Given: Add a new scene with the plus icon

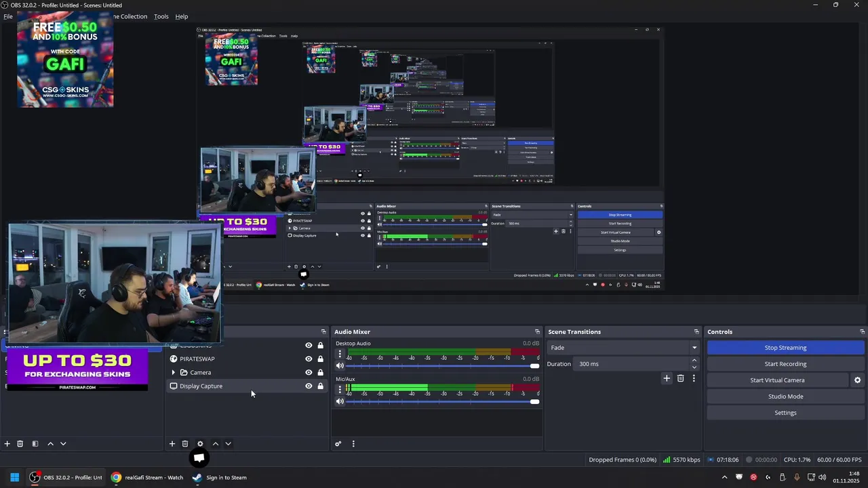Looking at the screenshot, I should tap(7, 444).
